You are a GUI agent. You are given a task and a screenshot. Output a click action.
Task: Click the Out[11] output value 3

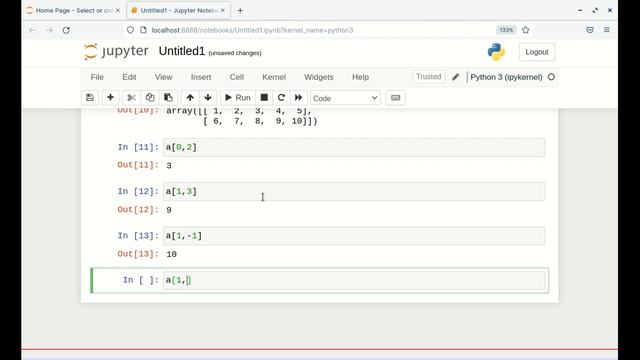[x=169, y=166]
